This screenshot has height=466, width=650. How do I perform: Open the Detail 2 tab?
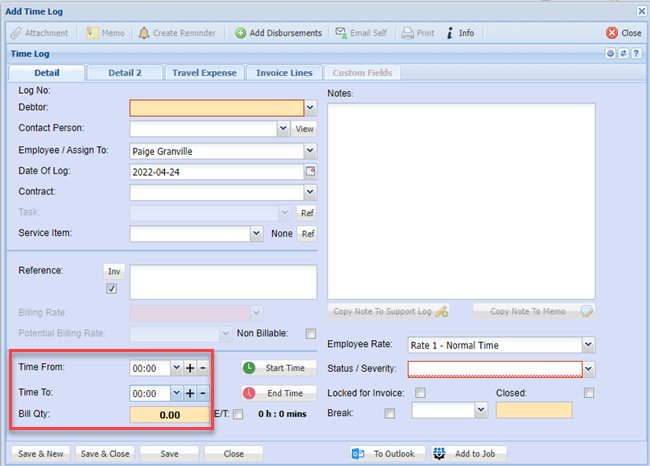(126, 73)
